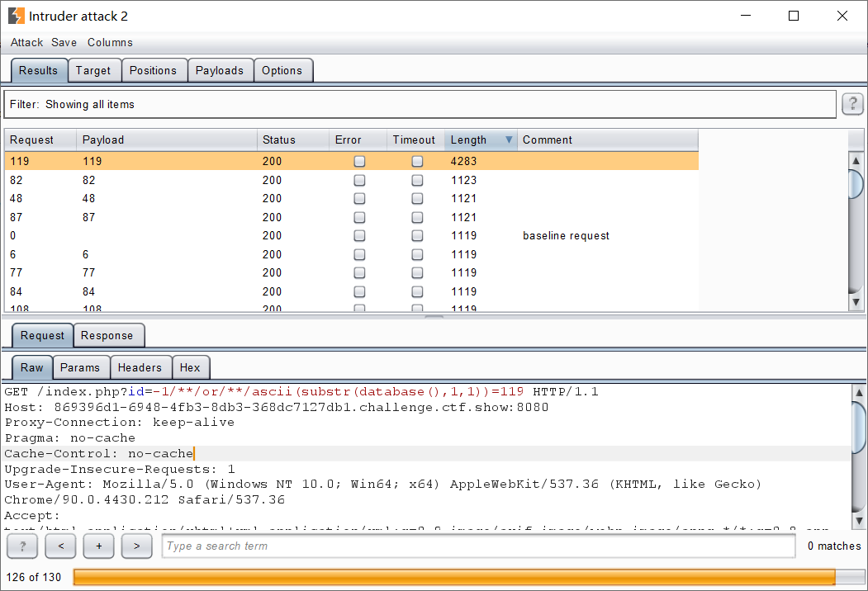The image size is (868, 591).
Task: Toggle Error checkbox for request 6
Action: (359, 254)
